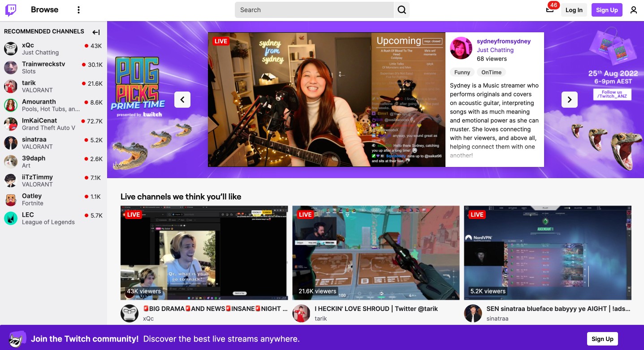Click Twitch mascot icon in bottom banner
The height and width of the screenshot is (350, 644).
tap(17, 339)
